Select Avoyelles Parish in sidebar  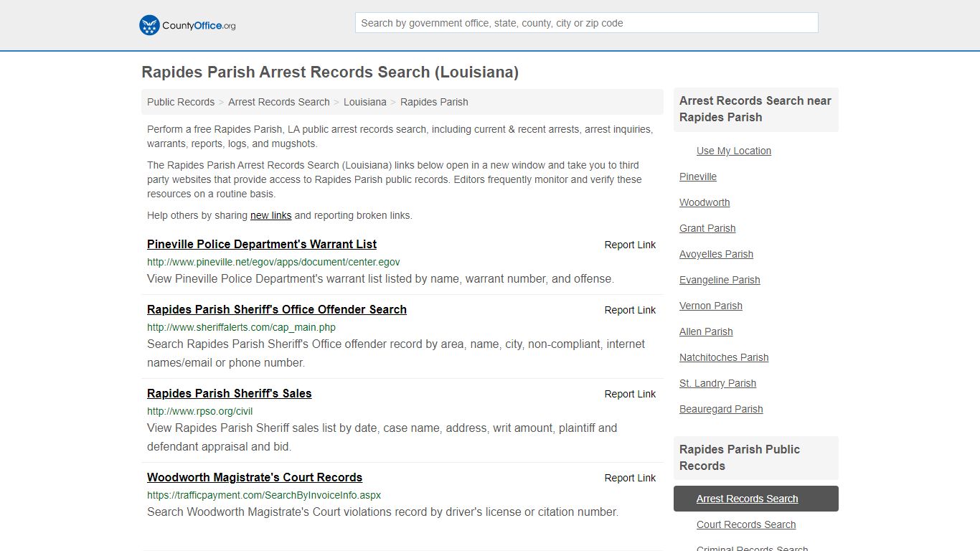point(716,254)
